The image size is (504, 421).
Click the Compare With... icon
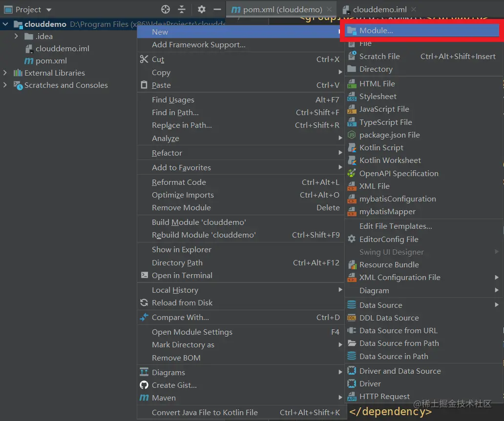(144, 317)
